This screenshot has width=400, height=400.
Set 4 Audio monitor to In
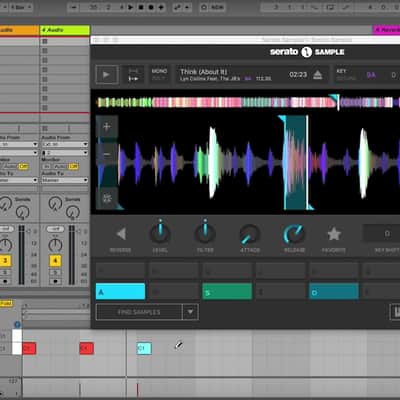[x=47, y=166]
